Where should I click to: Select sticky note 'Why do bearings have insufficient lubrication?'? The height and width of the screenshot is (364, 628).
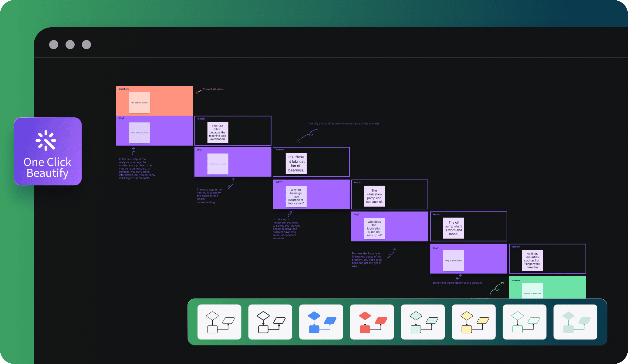pyautogui.click(x=296, y=196)
